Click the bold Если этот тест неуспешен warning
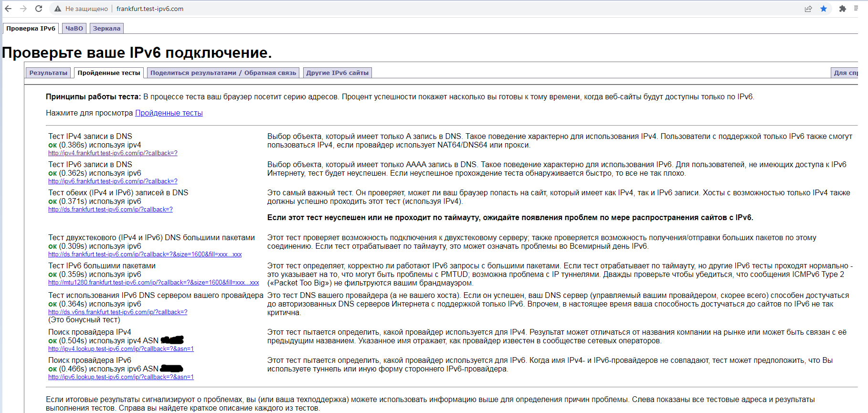Screen dimensions: 868x413 pos(510,218)
